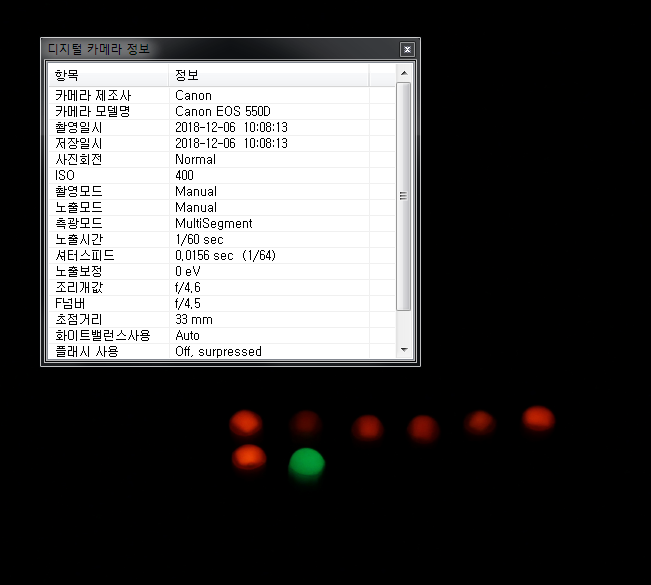651x585 pixels.
Task: Click the 정보 column header
Action: (269, 75)
